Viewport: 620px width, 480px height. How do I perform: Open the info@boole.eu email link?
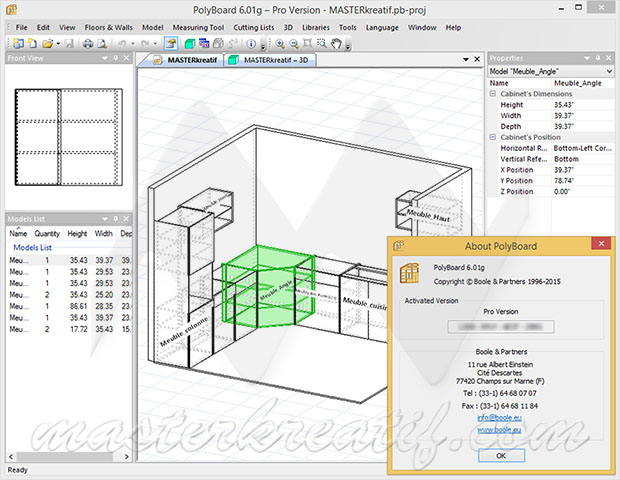(x=499, y=418)
